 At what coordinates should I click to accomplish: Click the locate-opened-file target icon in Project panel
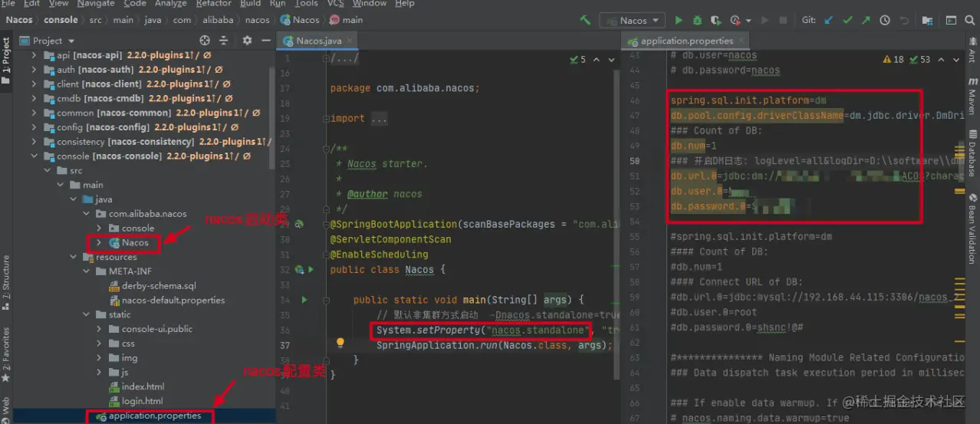(205, 41)
